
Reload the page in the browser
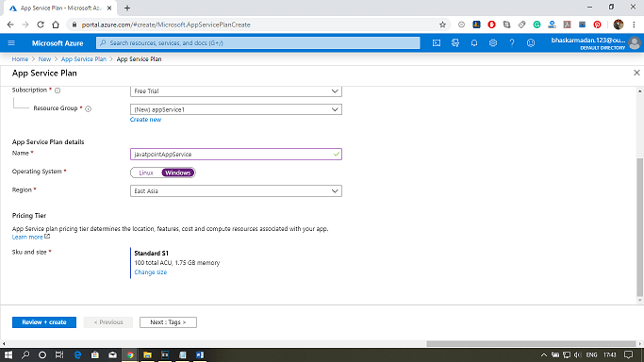41,25
